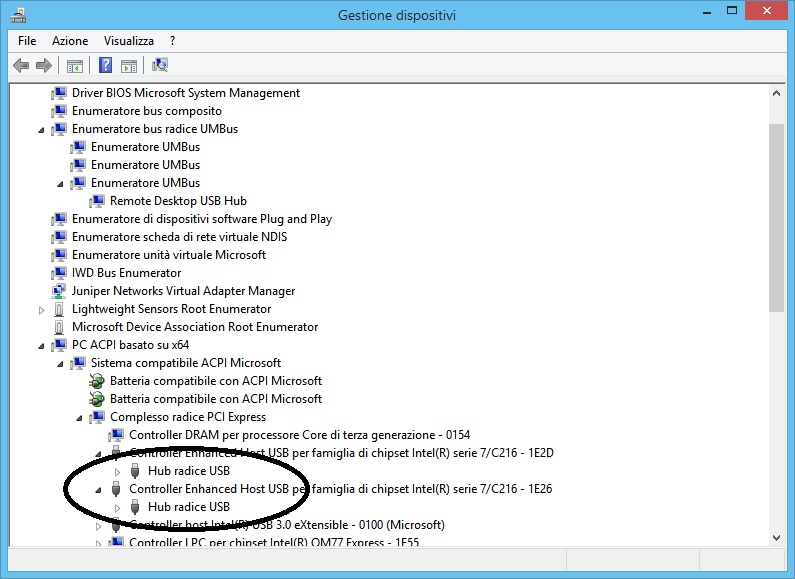Toggle the console tree pane icon
This screenshot has height=579, width=795.
pyautogui.click(x=74, y=66)
